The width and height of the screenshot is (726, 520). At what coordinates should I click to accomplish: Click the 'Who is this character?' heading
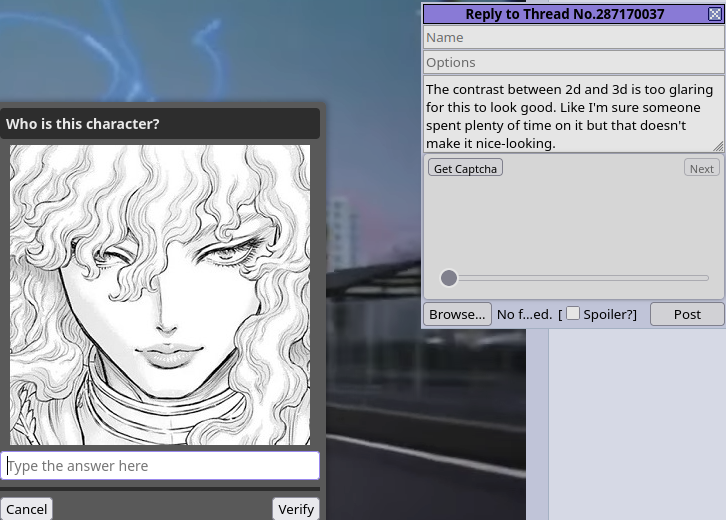[x=82, y=124]
